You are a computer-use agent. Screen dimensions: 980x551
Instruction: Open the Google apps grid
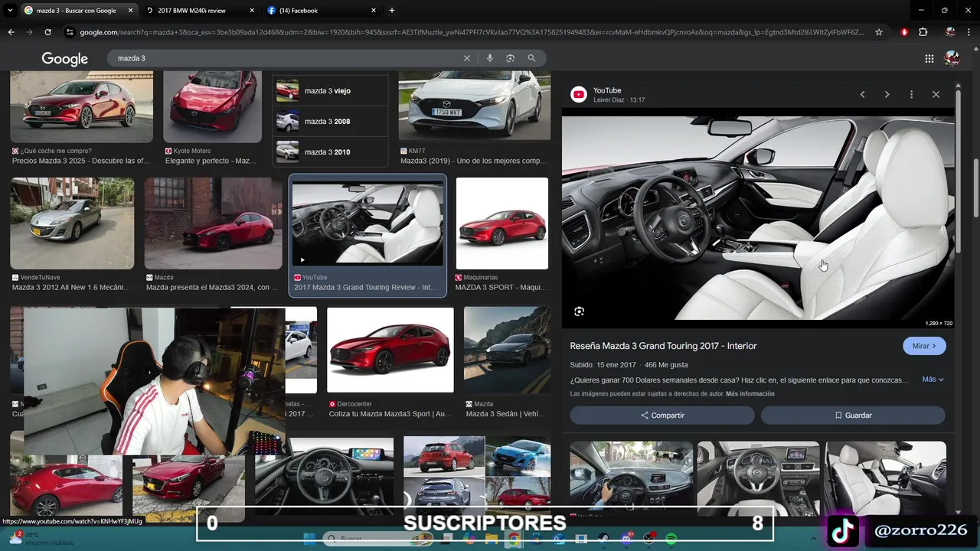point(929,59)
